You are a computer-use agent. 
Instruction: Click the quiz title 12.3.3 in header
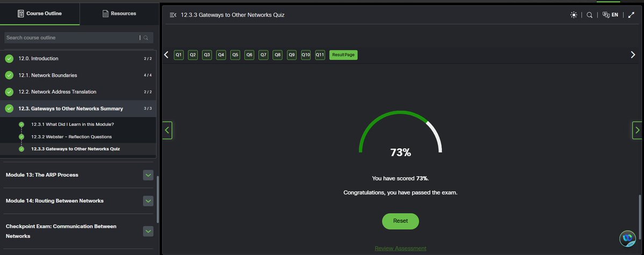pos(233,15)
